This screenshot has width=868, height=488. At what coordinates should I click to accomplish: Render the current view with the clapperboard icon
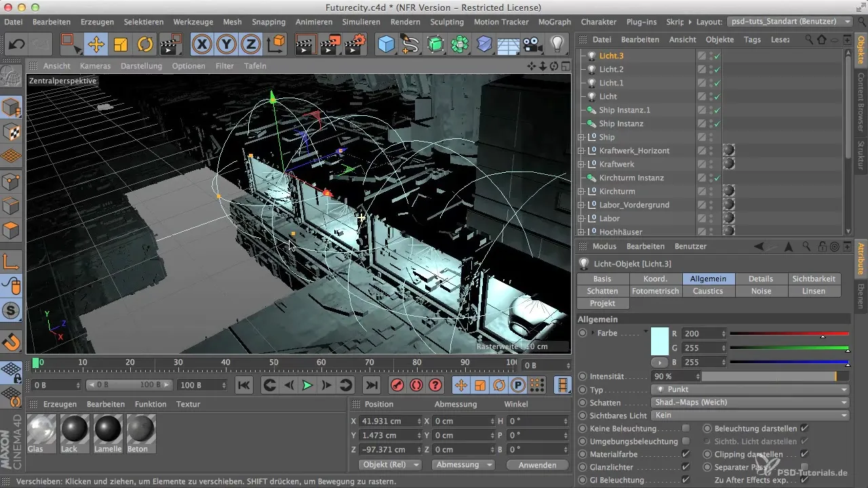click(x=306, y=45)
